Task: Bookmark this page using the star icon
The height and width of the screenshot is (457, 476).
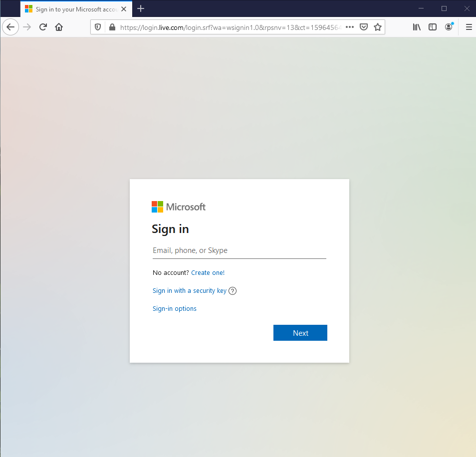Action: [378, 27]
